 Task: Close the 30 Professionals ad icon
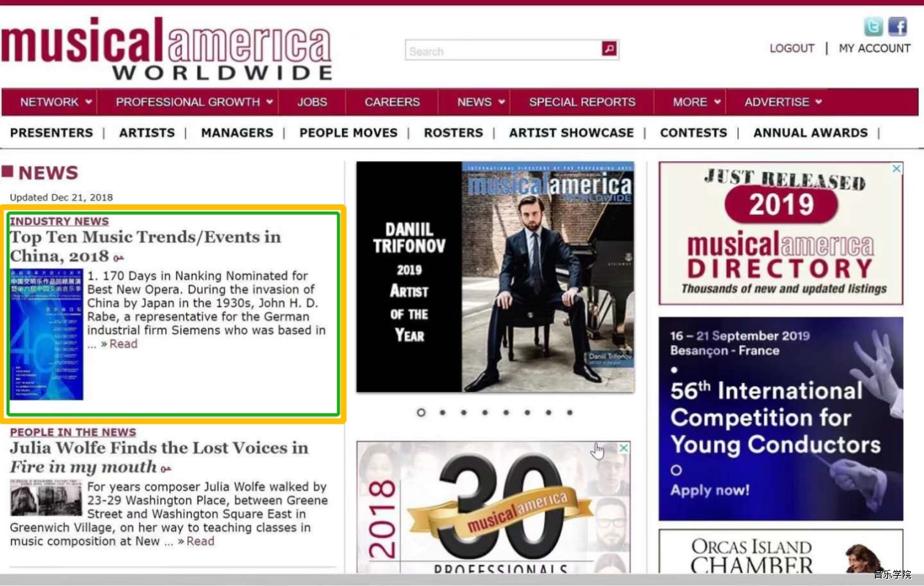(x=624, y=448)
